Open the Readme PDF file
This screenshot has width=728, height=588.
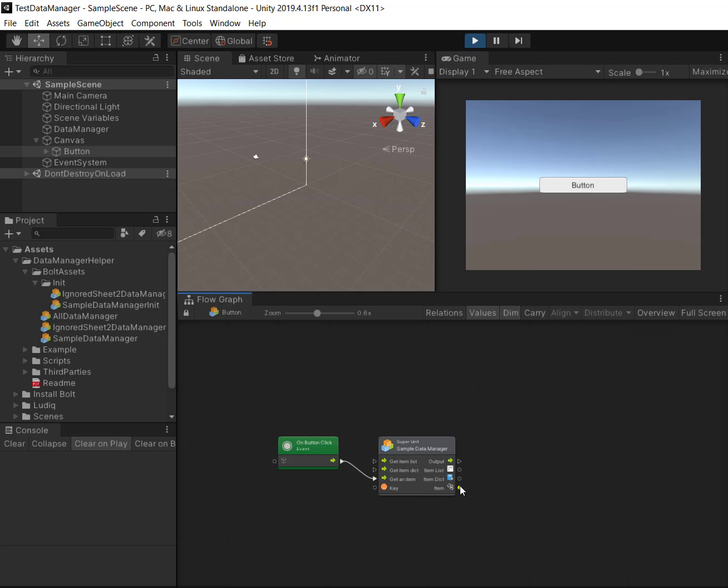click(59, 383)
